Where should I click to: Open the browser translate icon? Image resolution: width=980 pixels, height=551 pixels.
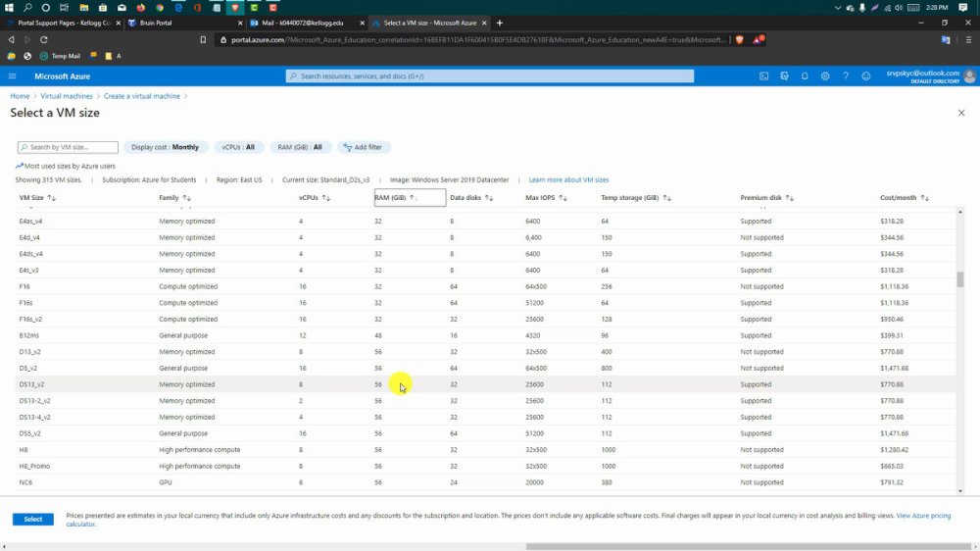coord(946,39)
